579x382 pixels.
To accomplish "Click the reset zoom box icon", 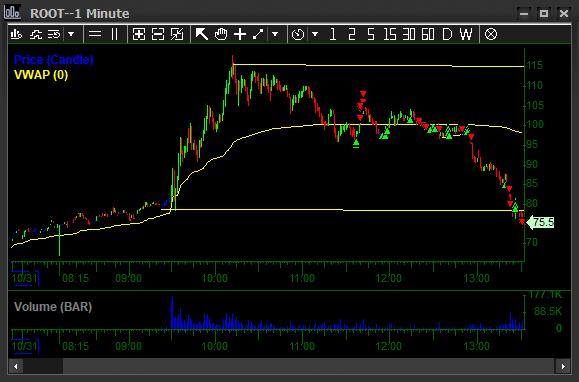I will point(177,34).
